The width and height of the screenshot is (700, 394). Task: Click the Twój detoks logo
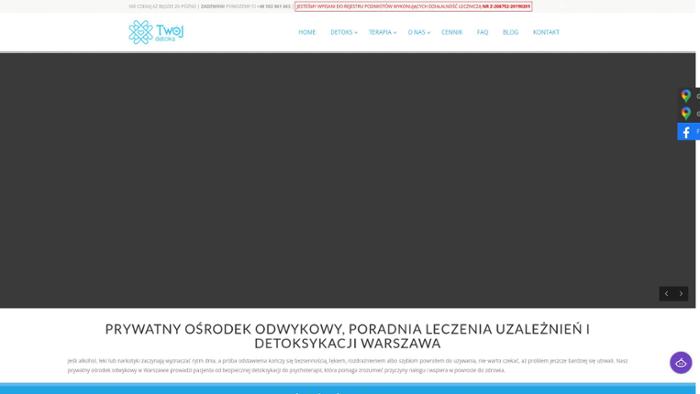coord(156,32)
